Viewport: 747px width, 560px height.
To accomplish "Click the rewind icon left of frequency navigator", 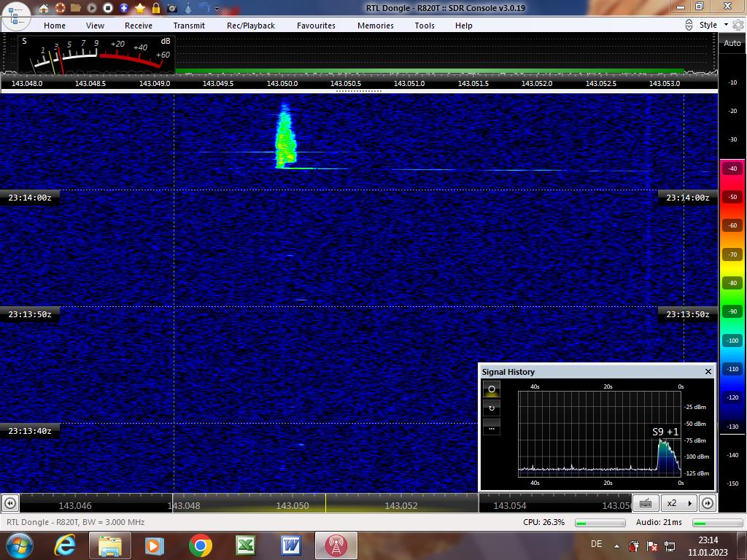I will [10, 503].
